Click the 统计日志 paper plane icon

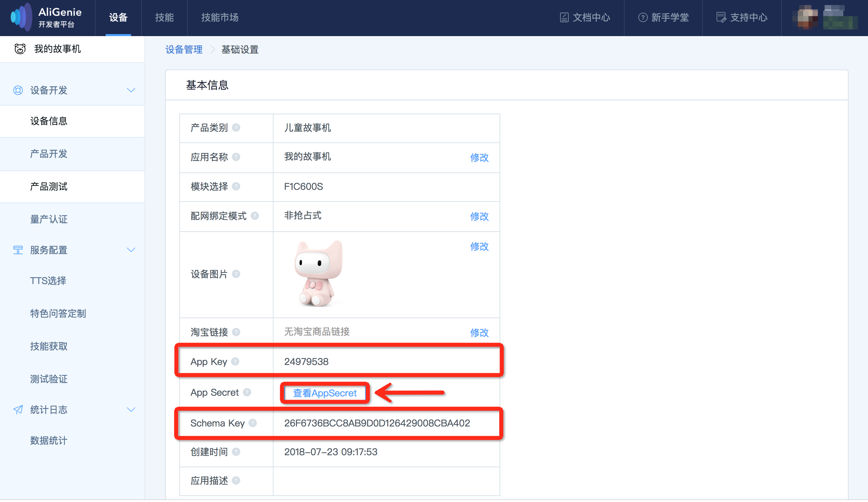coord(18,410)
